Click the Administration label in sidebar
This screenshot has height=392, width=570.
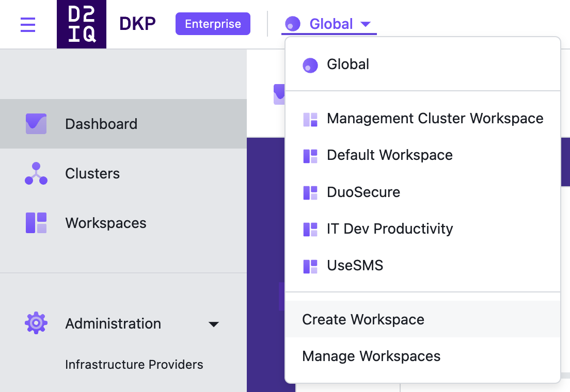tap(113, 323)
